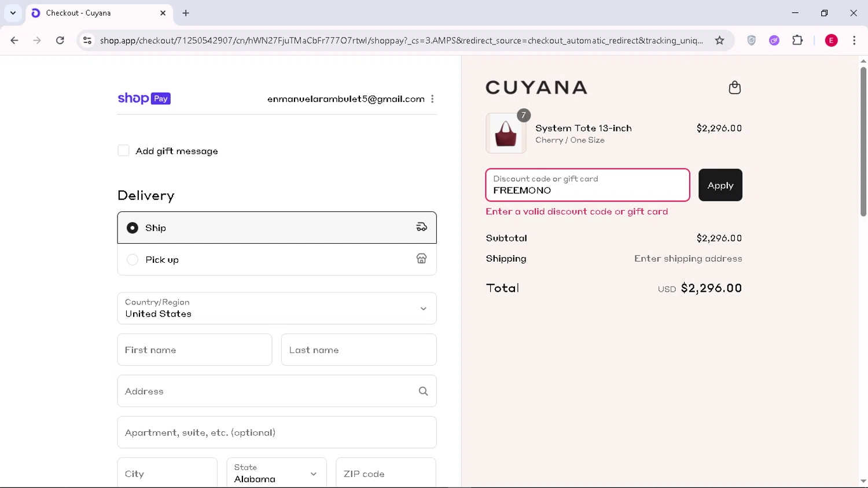The width and height of the screenshot is (868, 488).
Task: Open the Chrome profile avatar E
Action: point(831,41)
